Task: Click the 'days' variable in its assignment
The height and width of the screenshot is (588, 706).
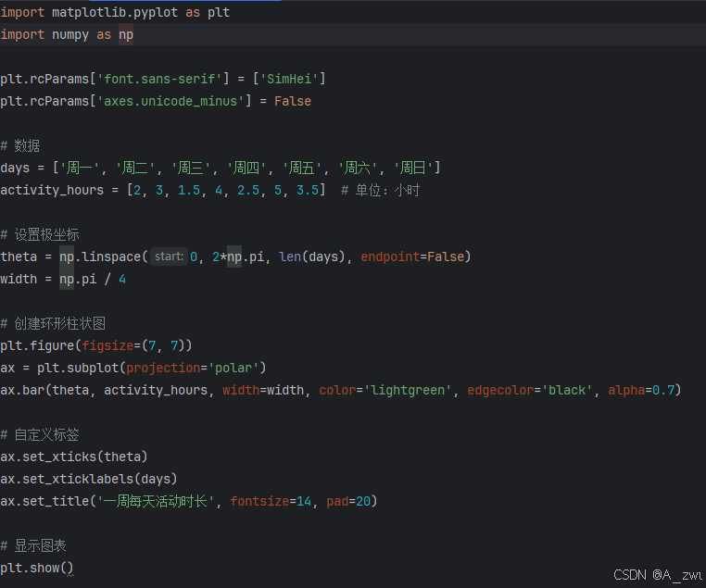Action: [x=15, y=168]
